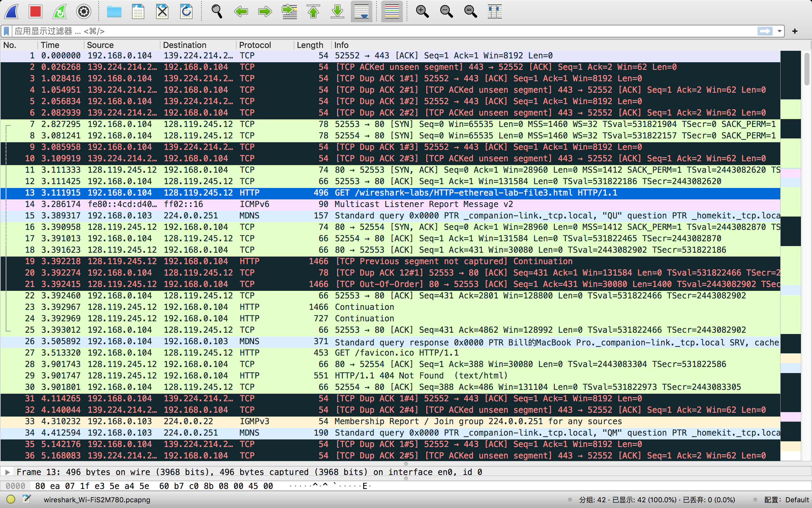Viewport: 812px width, 508px height.
Task: Zoom out of packet text
Action: tap(447, 12)
